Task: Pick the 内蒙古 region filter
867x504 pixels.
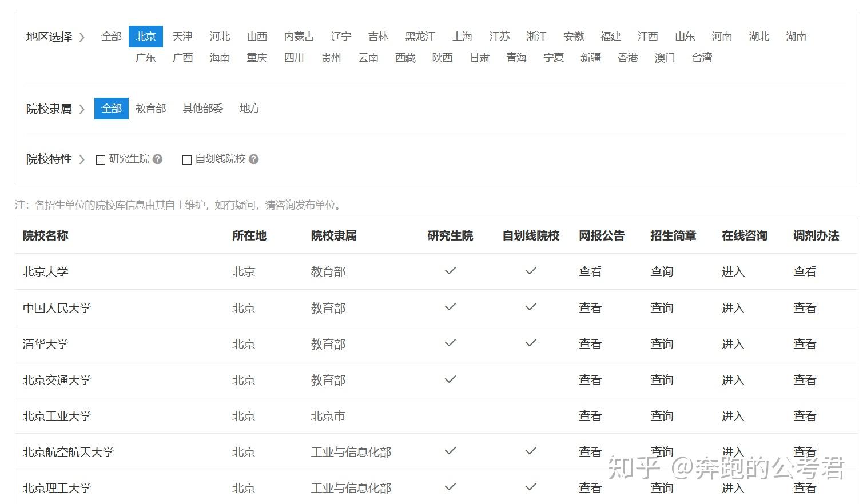Action: click(x=299, y=37)
